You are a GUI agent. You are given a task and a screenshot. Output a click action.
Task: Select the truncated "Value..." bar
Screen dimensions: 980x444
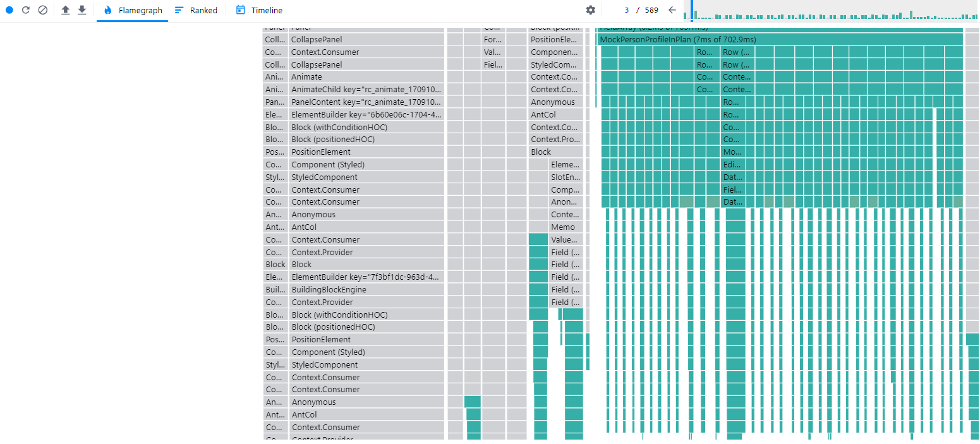tap(565, 240)
